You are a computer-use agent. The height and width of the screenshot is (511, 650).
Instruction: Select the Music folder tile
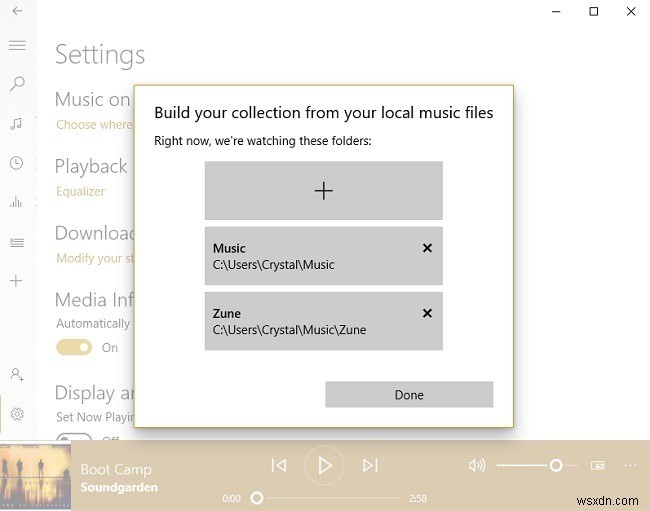(x=323, y=256)
